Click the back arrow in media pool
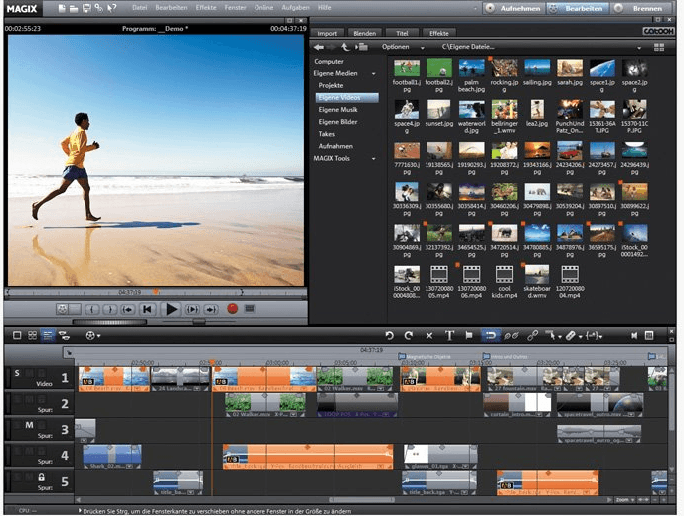The height and width of the screenshot is (516, 684). (x=319, y=47)
